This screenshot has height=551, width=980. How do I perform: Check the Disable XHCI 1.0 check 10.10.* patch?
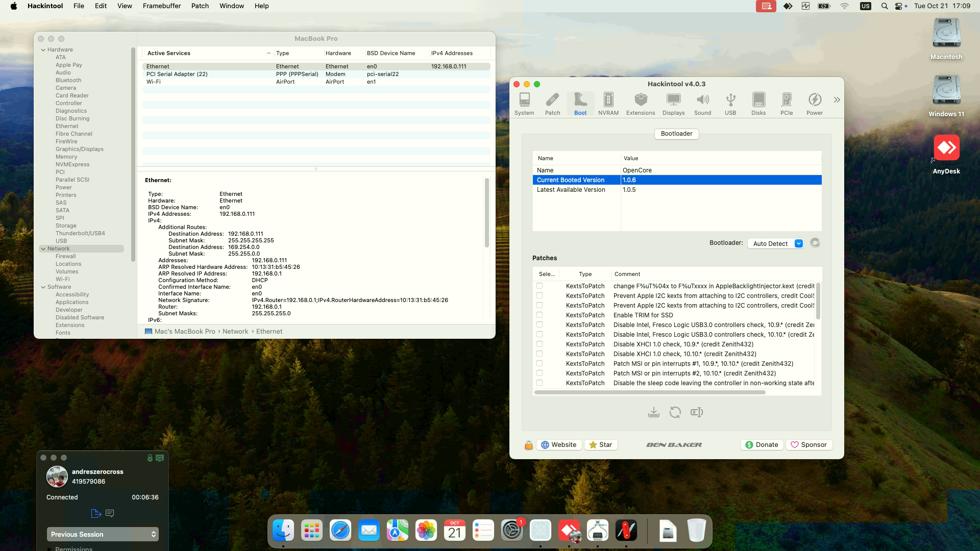540,354
